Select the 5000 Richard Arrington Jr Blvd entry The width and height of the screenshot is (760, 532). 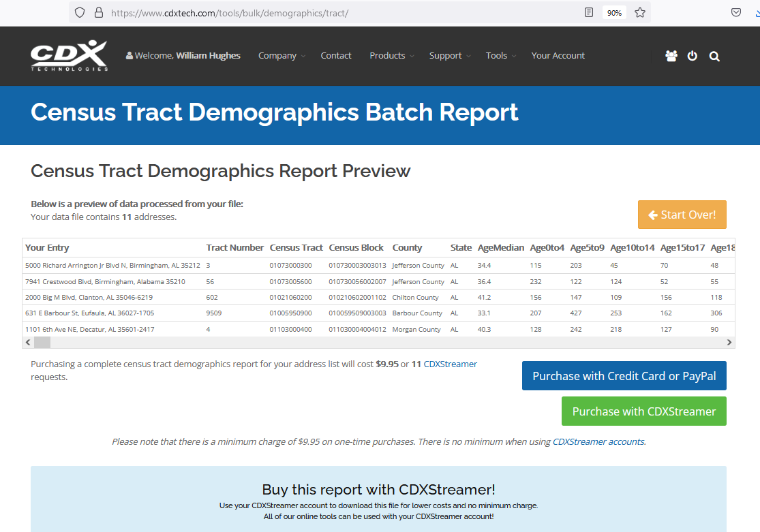point(112,266)
